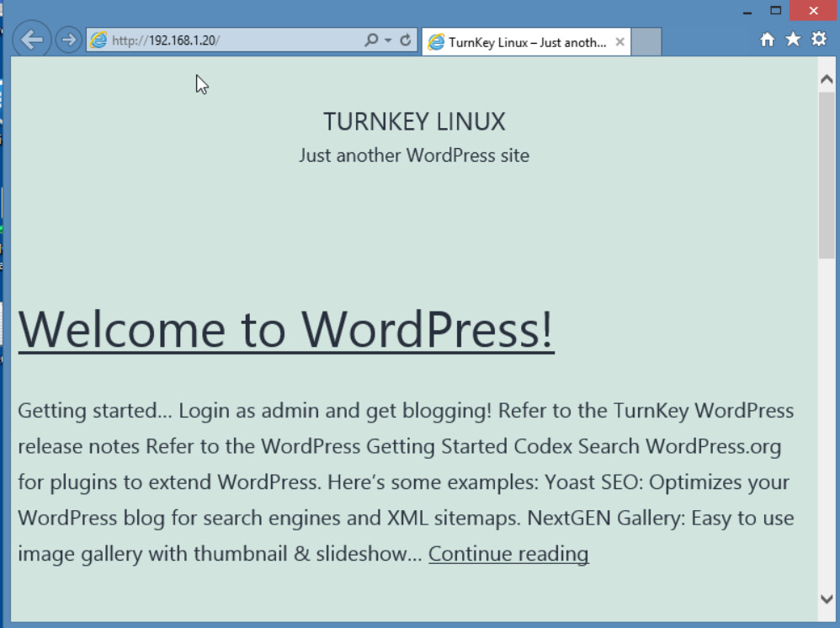840x628 pixels.
Task: Open the Tools gear menu
Action: point(819,39)
